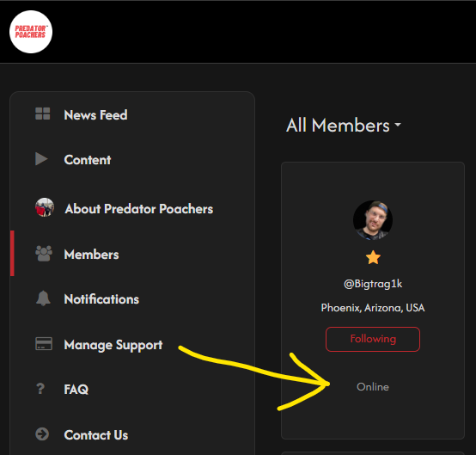Click the Members people icon
This screenshot has height=455, width=476.
44,254
